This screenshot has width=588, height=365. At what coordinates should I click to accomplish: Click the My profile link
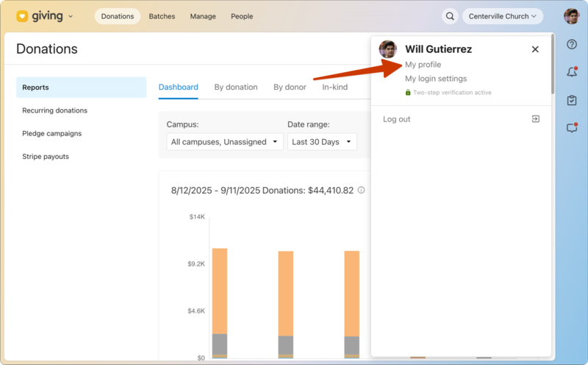(423, 65)
